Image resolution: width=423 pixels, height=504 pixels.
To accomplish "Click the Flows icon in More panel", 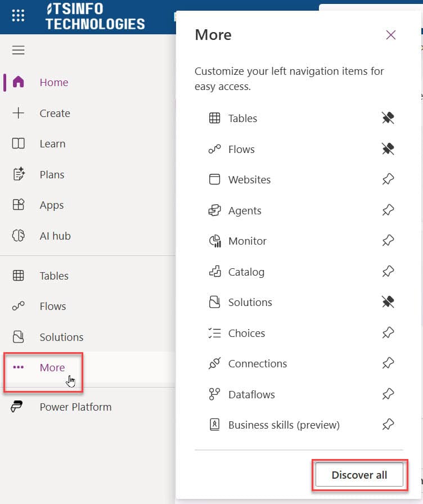I will pos(214,149).
